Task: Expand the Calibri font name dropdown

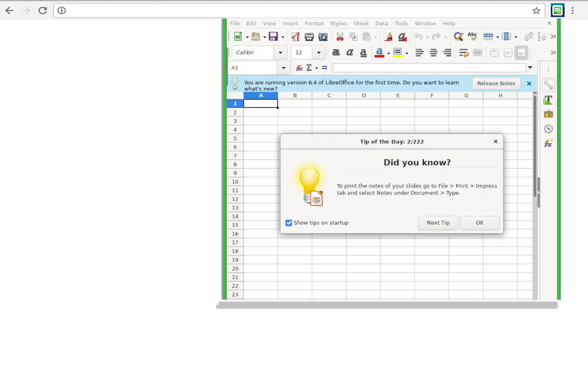Action: [x=280, y=52]
